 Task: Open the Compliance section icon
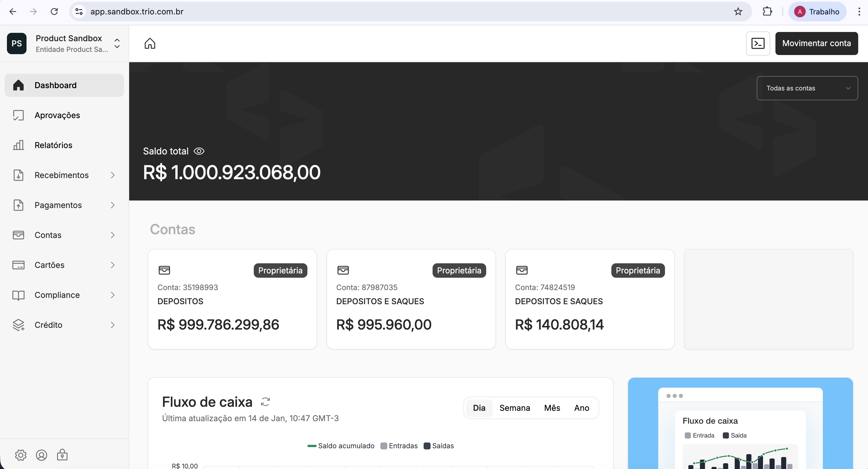click(18, 295)
